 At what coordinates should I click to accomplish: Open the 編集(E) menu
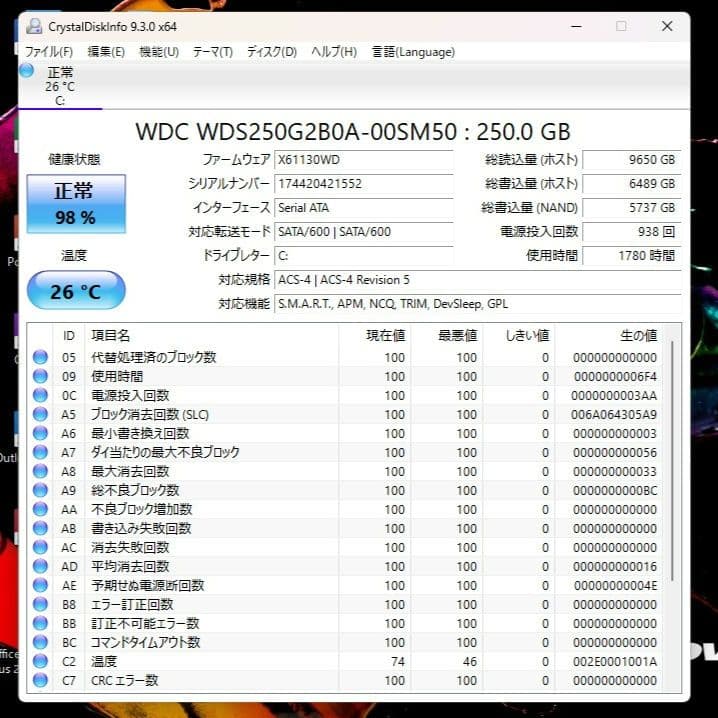(x=106, y=52)
